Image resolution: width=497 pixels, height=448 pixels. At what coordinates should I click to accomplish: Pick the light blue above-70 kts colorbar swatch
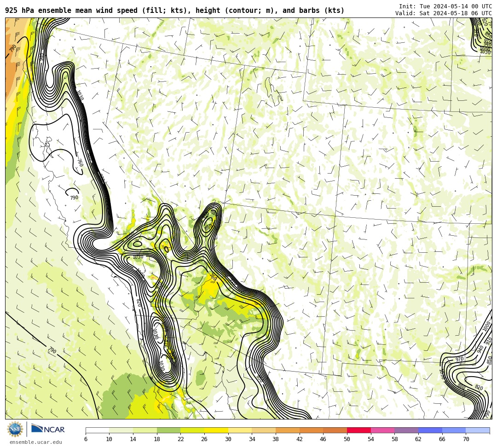pos(478,430)
